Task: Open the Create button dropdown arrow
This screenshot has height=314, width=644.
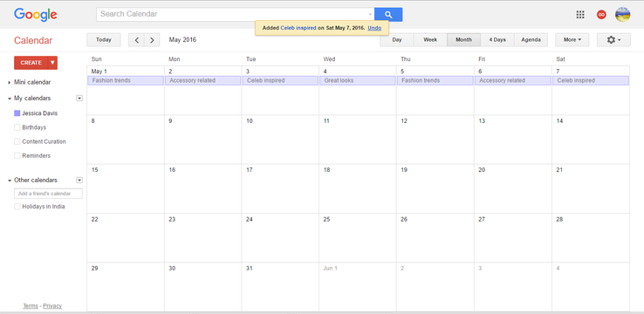Action: tap(52, 63)
